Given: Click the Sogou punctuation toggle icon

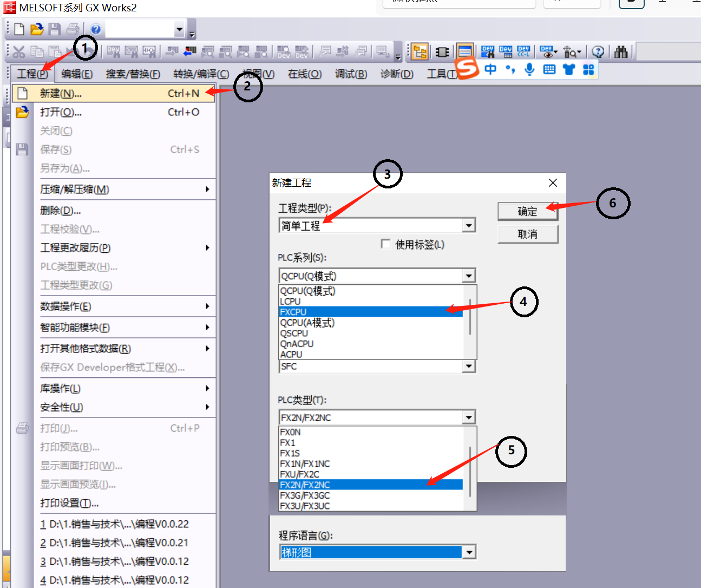Looking at the screenshot, I should (510, 69).
